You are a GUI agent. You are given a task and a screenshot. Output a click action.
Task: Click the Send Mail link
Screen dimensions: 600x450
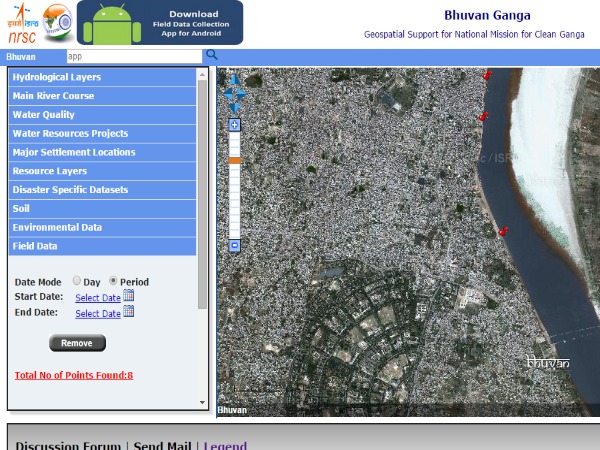(x=163, y=445)
